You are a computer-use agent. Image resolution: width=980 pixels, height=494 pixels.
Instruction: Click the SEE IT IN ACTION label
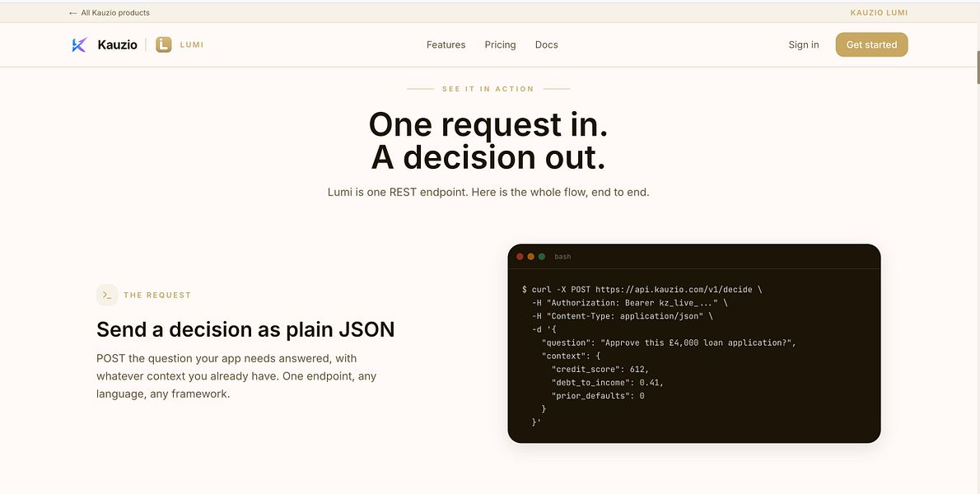[x=488, y=89]
